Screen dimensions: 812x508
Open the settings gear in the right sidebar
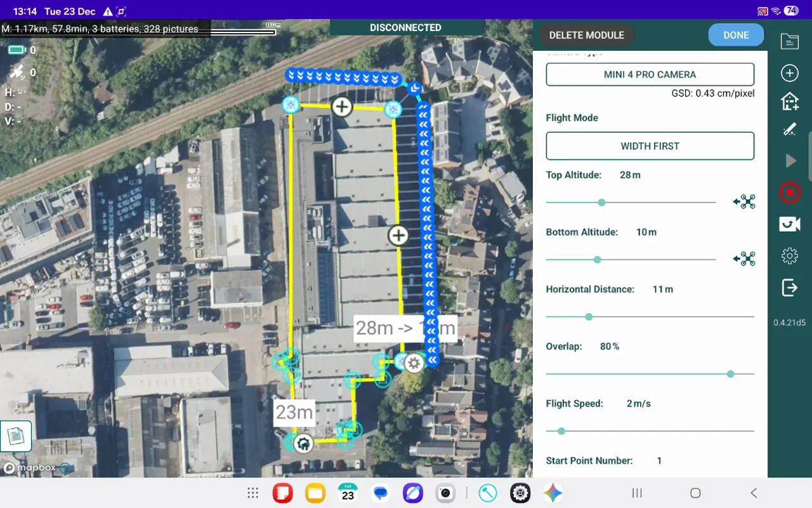tap(789, 256)
